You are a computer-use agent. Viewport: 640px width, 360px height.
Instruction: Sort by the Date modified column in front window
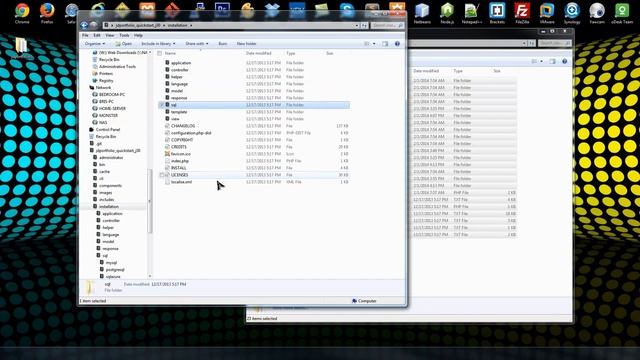coord(259,53)
